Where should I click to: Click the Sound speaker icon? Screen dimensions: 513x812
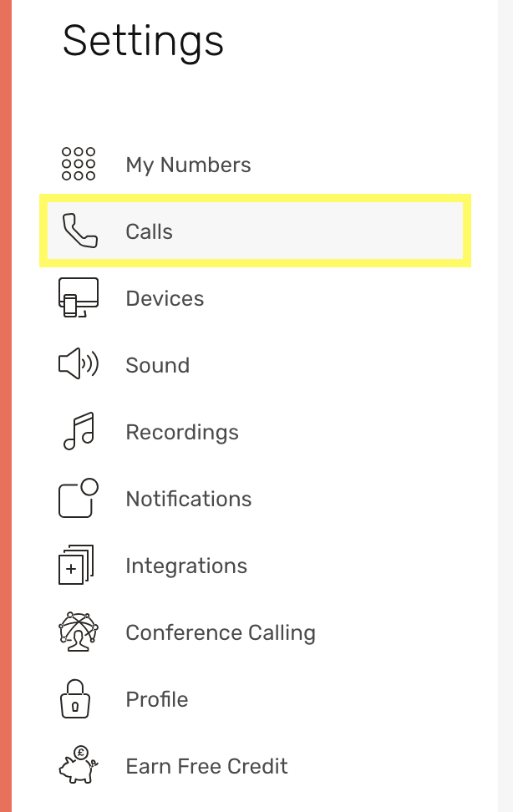click(x=77, y=365)
